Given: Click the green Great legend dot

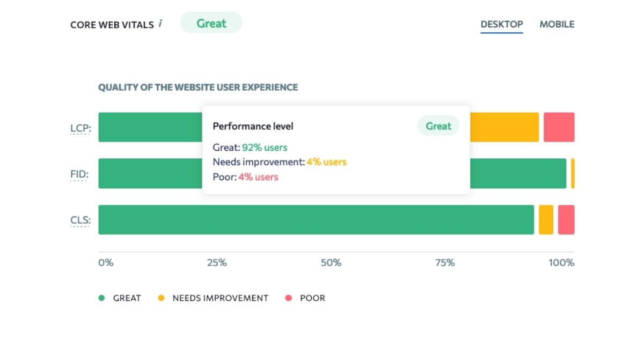Looking at the screenshot, I should tap(103, 298).
